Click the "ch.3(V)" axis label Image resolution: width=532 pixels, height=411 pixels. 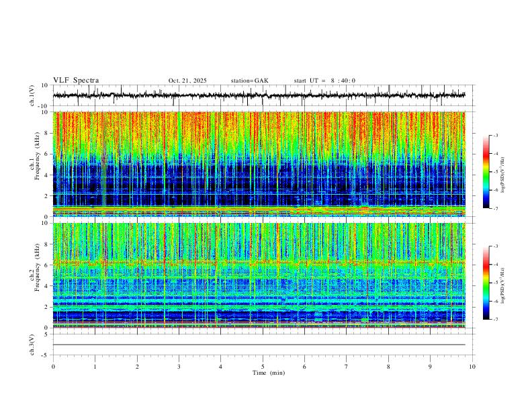32,345
